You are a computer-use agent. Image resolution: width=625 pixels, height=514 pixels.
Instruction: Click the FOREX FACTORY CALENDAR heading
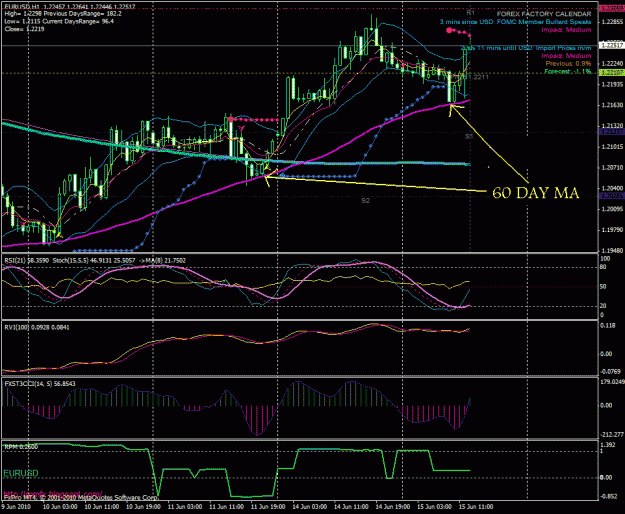pos(544,14)
